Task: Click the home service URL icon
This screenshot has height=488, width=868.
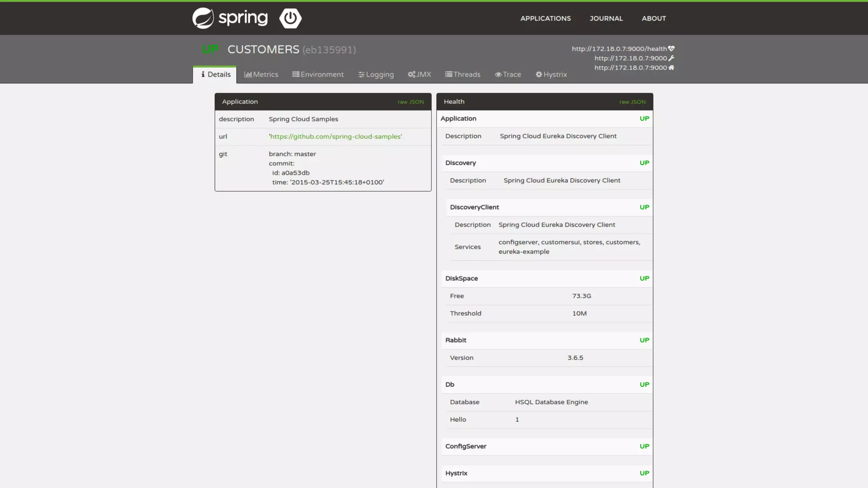Action: click(671, 67)
